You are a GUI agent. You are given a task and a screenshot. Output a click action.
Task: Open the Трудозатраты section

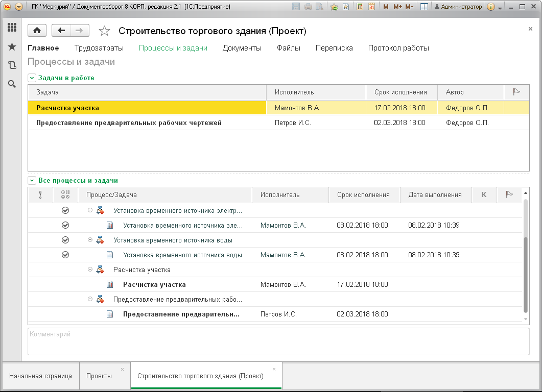[99, 48]
